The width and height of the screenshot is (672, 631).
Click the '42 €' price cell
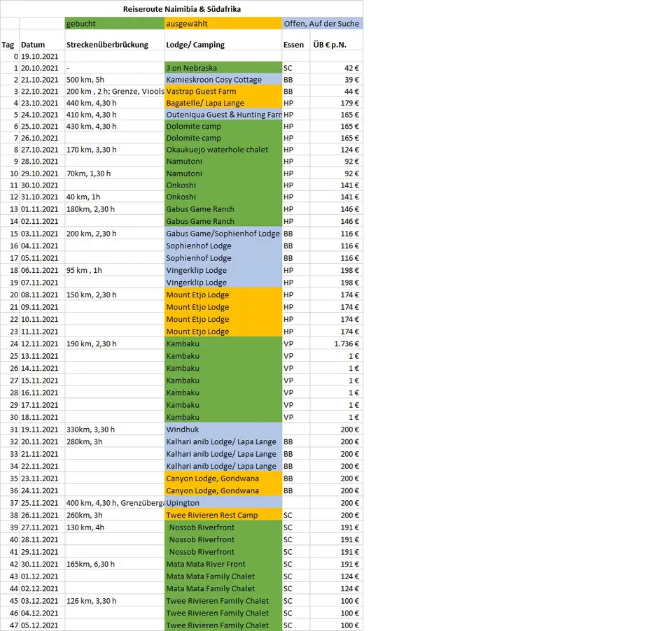[336, 68]
